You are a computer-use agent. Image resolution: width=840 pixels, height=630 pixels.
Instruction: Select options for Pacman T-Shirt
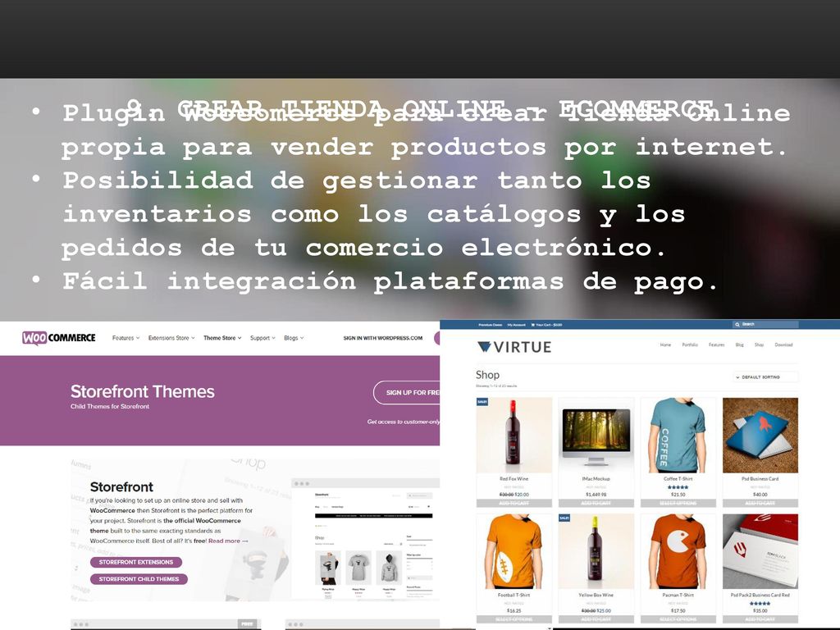[x=678, y=619]
